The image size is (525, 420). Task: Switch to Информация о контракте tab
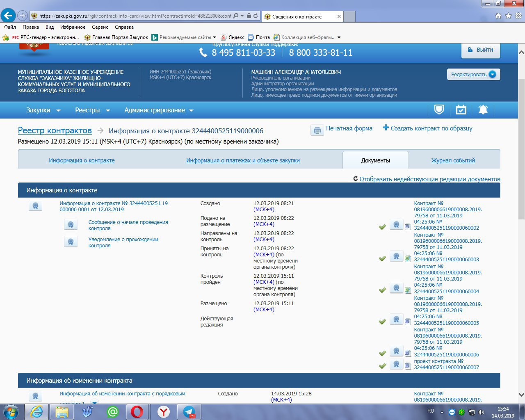click(82, 160)
